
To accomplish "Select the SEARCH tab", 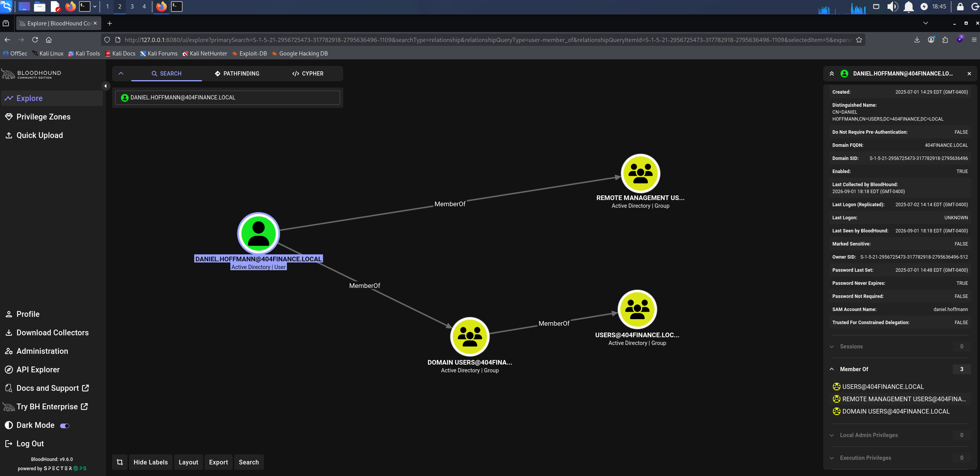I will pos(166,74).
